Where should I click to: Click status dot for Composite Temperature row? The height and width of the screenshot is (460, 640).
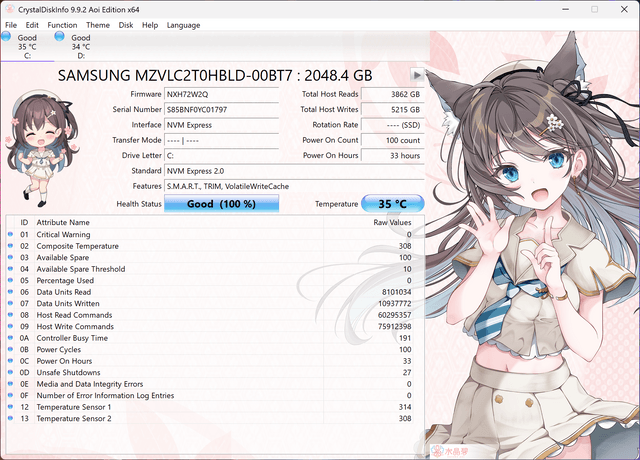(10, 246)
